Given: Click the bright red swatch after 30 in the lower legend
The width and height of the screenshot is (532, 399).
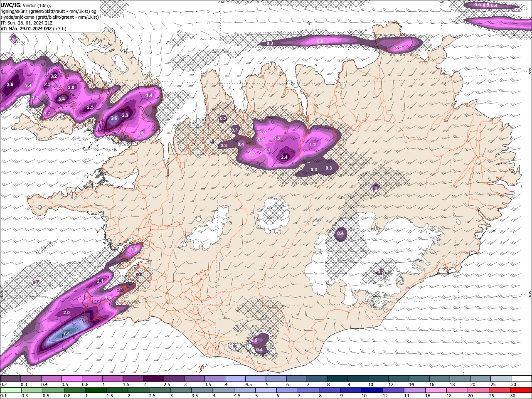Looking at the screenshot, I should (x=521, y=390).
